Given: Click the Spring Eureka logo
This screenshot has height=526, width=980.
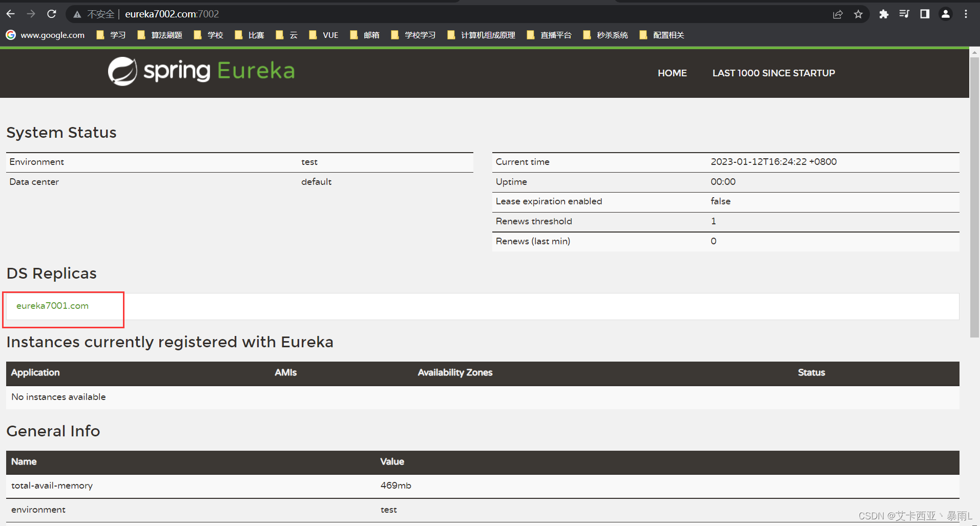Looking at the screenshot, I should [x=201, y=71].
